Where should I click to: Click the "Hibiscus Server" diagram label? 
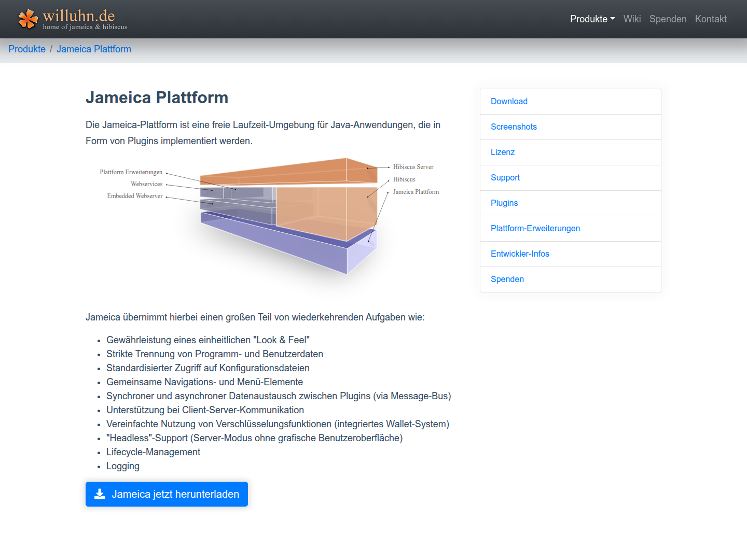coord(413,167)
